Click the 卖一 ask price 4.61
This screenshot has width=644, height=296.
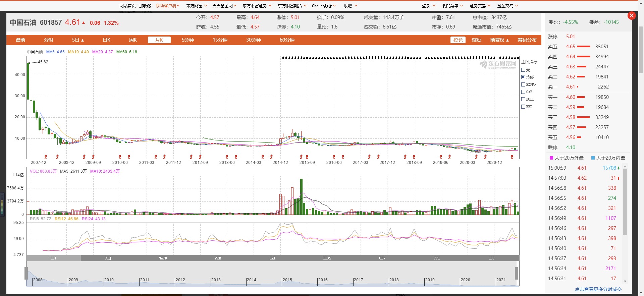[571, 87]
